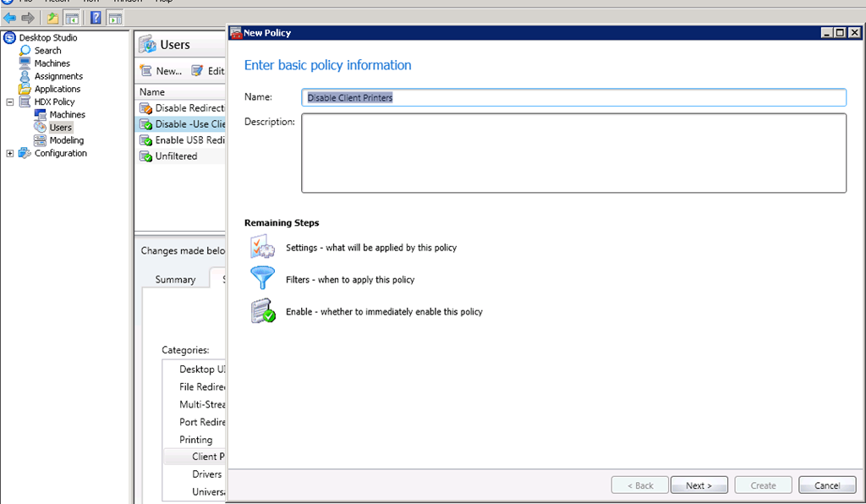Screen dimensions: 866x504
Task: Switch to the Summary tab
Action: pyautogui.click(x=175, y=279)
